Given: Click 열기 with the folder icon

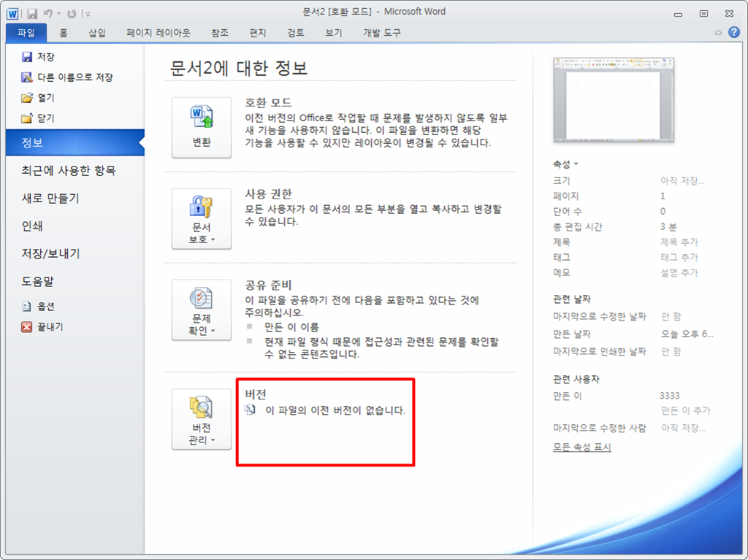Looking at the screenshot, I should (x=38, y=98).
